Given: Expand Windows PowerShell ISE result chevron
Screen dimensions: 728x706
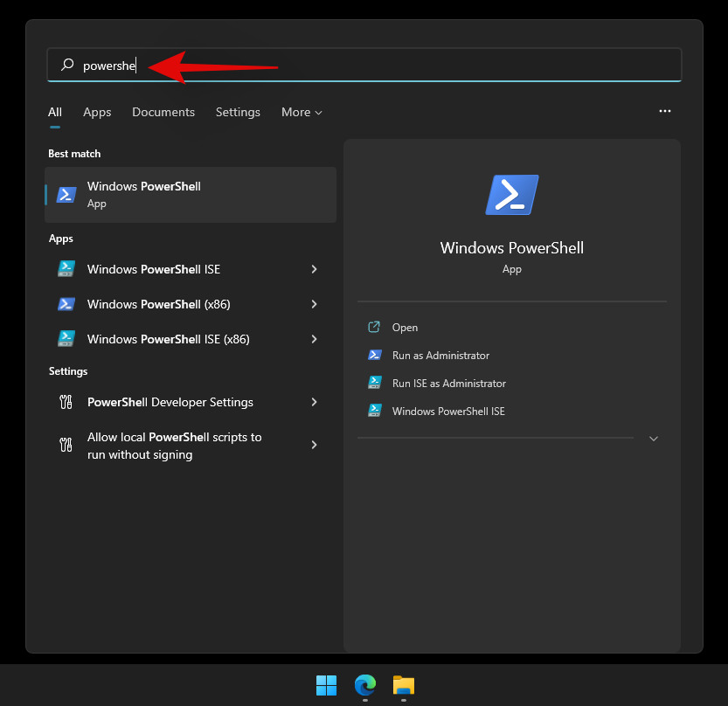Looking at the screenshot, I should click(x=314, y=269).
